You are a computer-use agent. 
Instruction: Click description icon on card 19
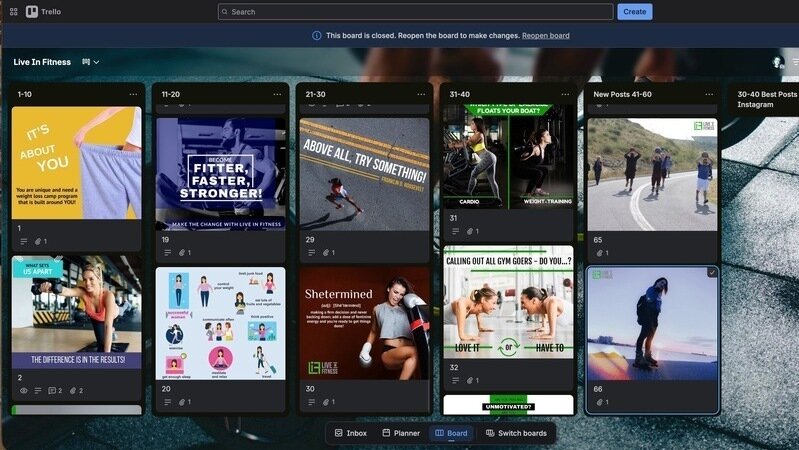click(x=168, y=253)
